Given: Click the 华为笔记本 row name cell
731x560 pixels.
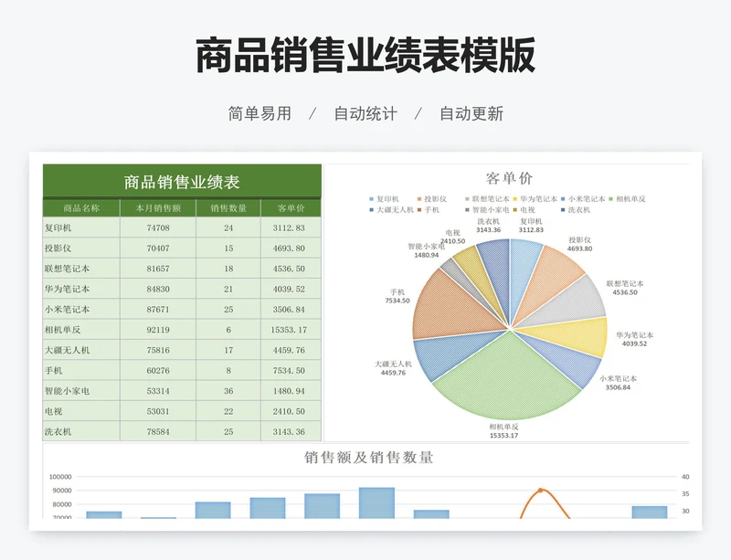Looking at the screenshot, I should pos(81,289).
